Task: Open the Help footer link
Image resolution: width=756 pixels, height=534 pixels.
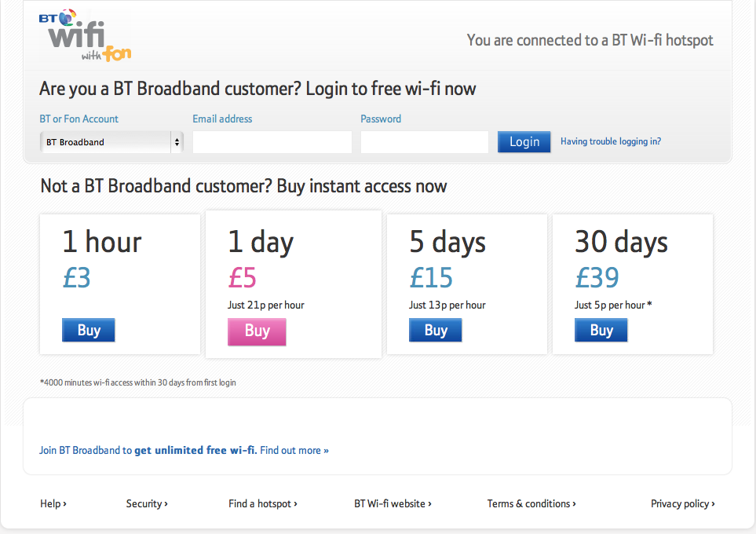Action: tap(53, 503)
